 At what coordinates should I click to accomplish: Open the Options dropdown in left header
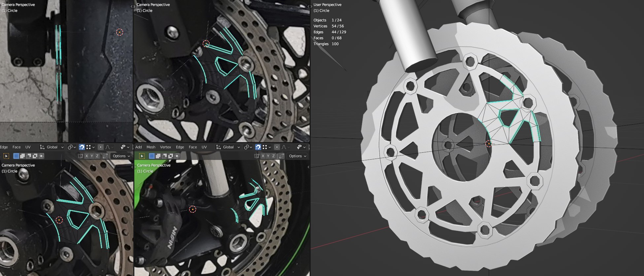click(121, 156)
